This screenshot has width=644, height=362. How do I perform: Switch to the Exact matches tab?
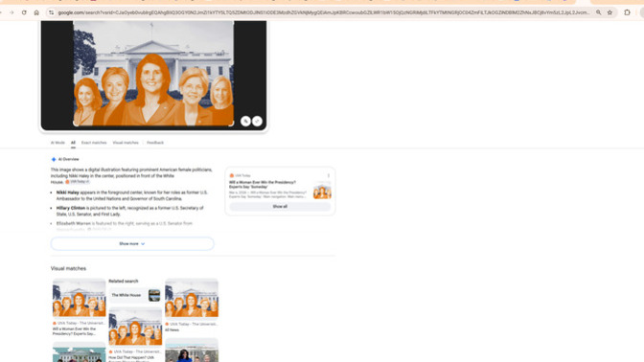pos(94,143)
